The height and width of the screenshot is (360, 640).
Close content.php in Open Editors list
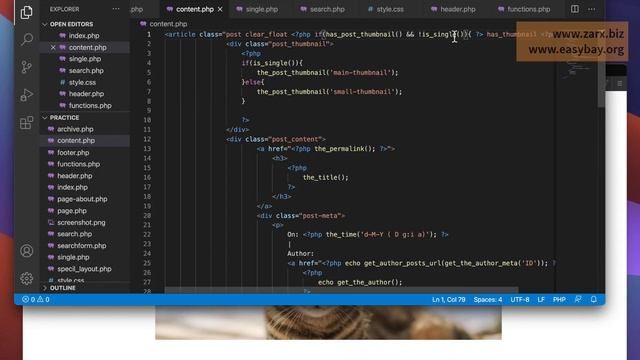pyautogui.click(x=53, y=47)
